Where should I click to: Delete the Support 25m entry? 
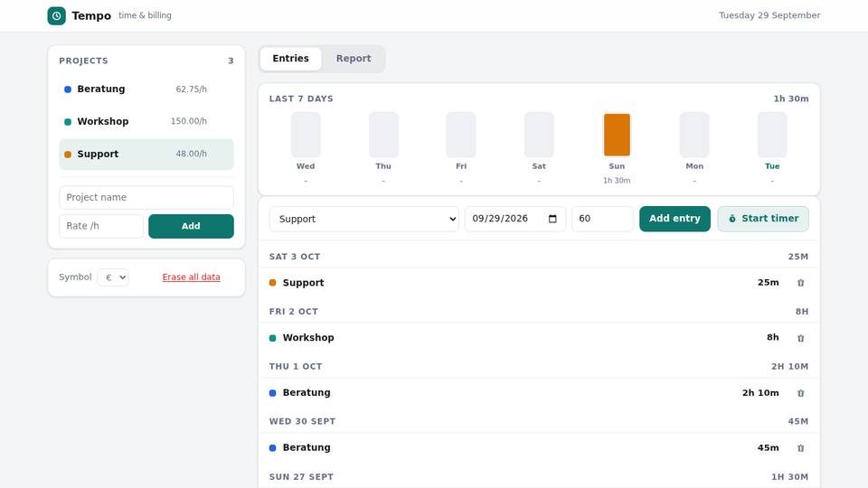[800, 283]
